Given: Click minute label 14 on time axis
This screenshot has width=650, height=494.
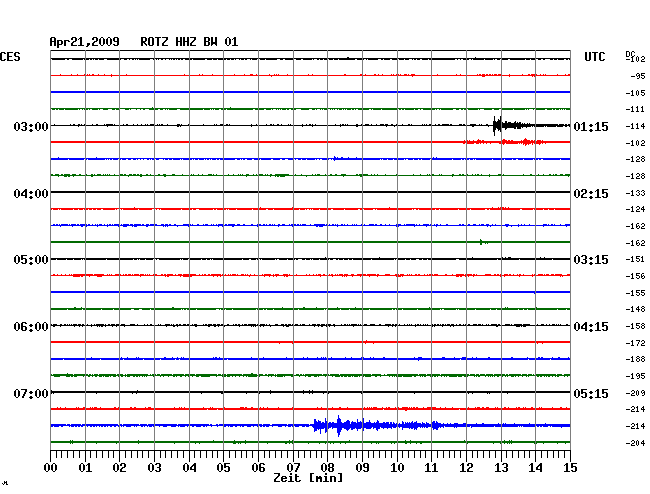Looking at the screenshot, I should tap(535, 467).
